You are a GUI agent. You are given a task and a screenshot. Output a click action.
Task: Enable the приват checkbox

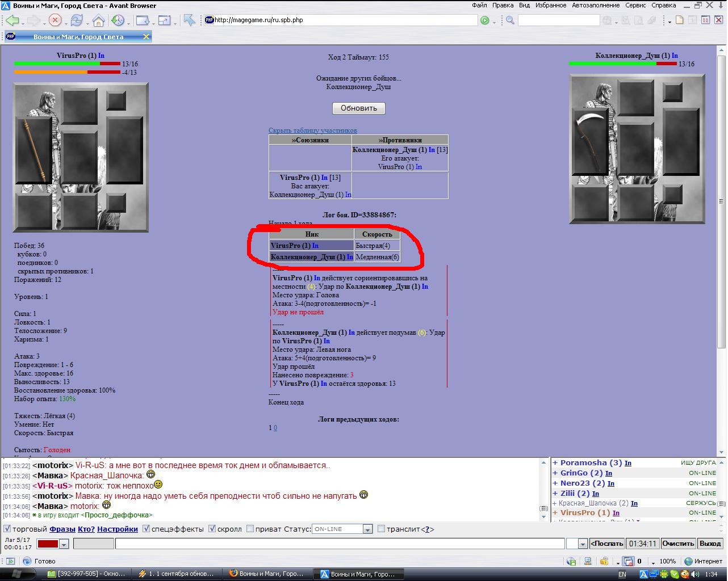pyautogui.click(x=250, y=529)
